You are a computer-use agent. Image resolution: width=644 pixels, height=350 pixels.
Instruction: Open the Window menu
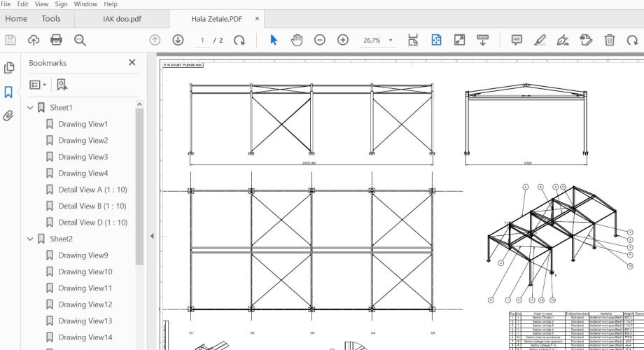pyautogui.click(x=86, y=4)
